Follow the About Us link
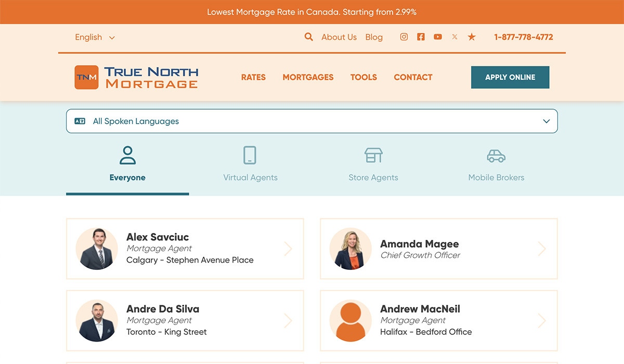 tap(339, 37)
